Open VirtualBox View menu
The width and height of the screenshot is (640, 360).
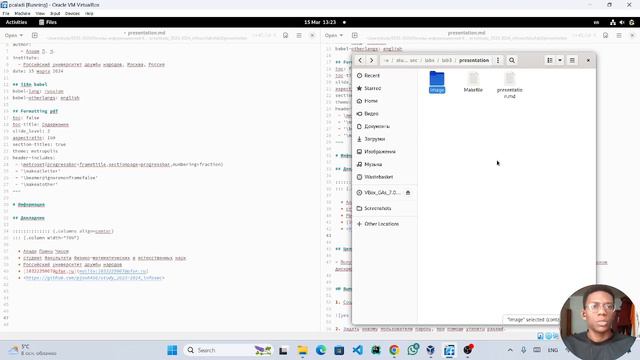click(40, 13)
